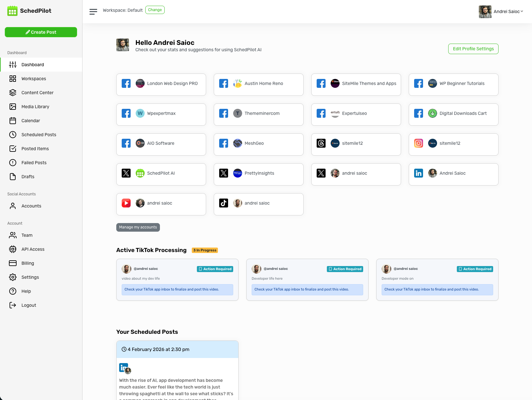This screenshot has height=400, width=532.
Task: Open the Team menu item
Action: click(41, 235)
